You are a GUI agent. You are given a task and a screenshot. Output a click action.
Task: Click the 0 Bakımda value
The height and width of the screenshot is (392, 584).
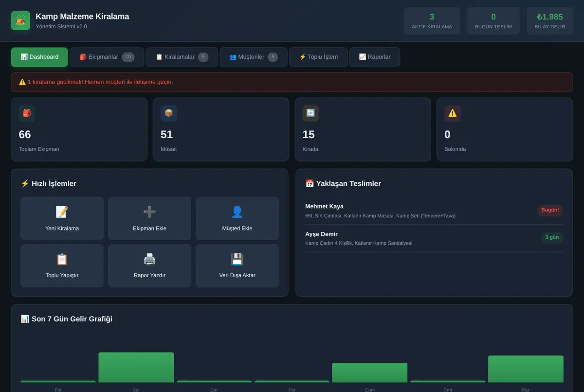point(448,134)
